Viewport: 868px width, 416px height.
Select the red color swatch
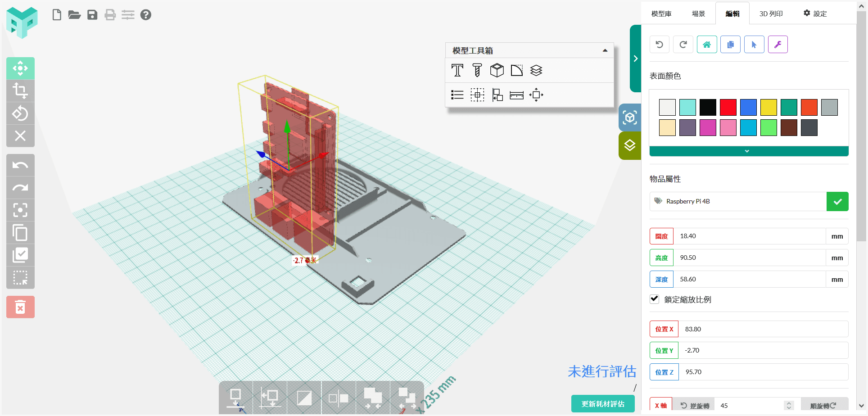pos(728,107)
